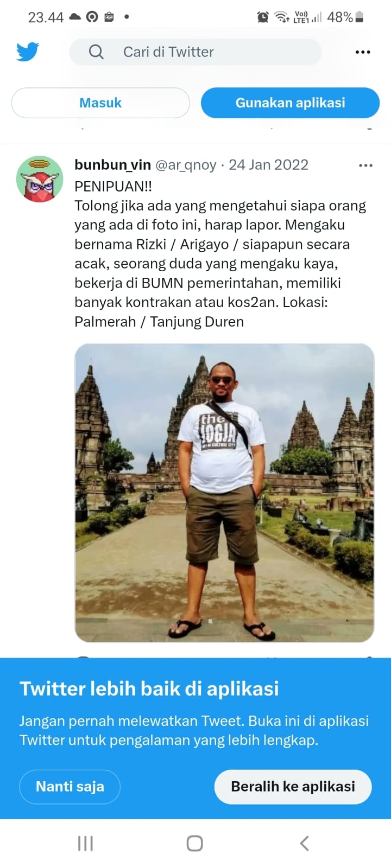Open bunbun_vin display name link
The width and height of the screenshot is (391, 868).
pos(112,165)
